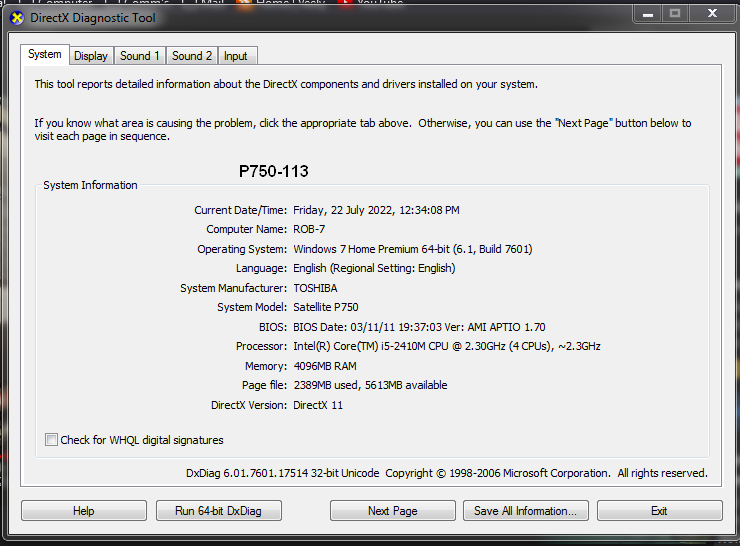
Task: Click the System Information group label
Action: (90, 185)
